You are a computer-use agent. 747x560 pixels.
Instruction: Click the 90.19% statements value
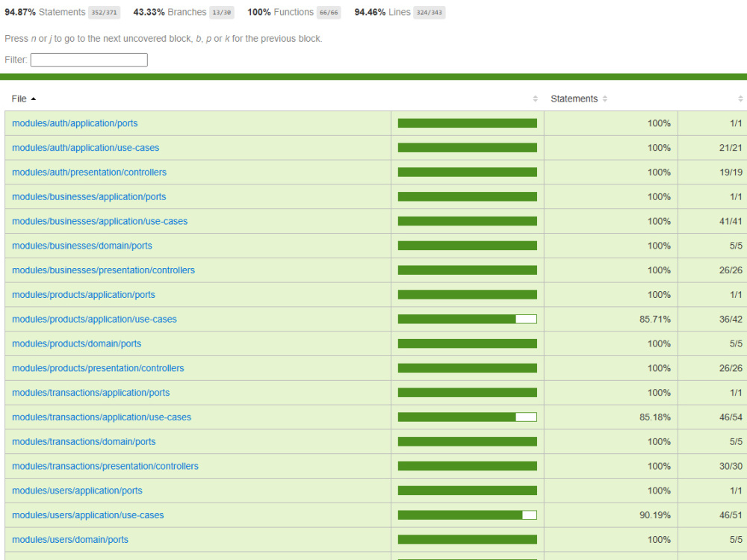tap(655, 515)
